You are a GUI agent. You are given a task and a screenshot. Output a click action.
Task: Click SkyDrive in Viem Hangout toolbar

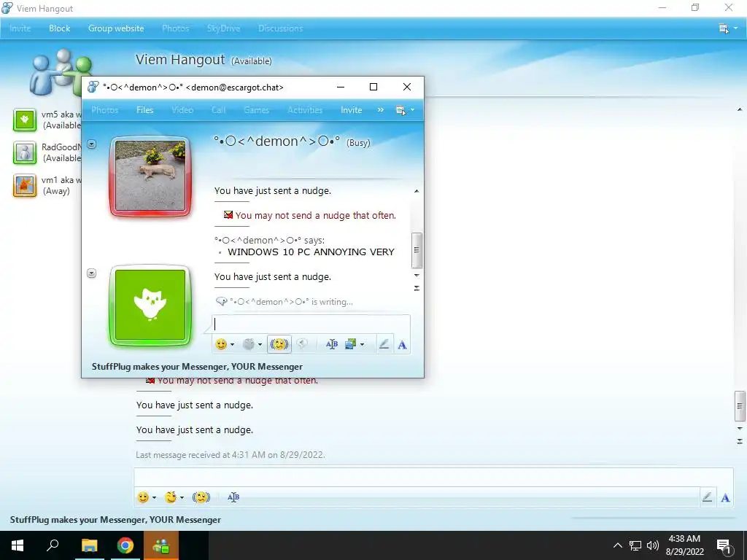[223, 28]
